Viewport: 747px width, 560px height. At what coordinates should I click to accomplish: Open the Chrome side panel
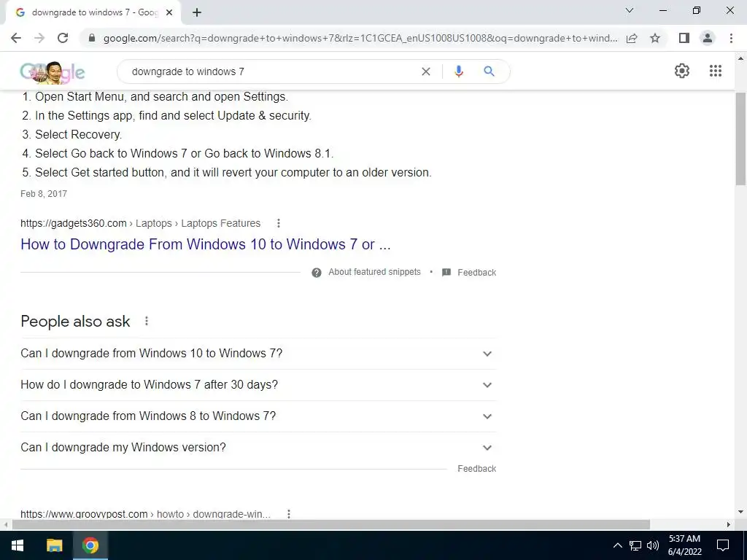pos(684,38)
